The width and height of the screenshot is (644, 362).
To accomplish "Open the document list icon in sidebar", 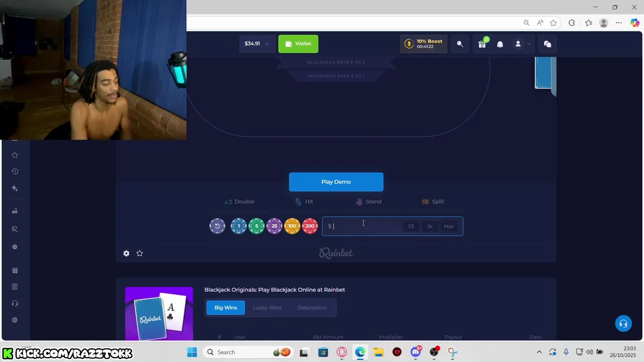I will coord(15,287).
